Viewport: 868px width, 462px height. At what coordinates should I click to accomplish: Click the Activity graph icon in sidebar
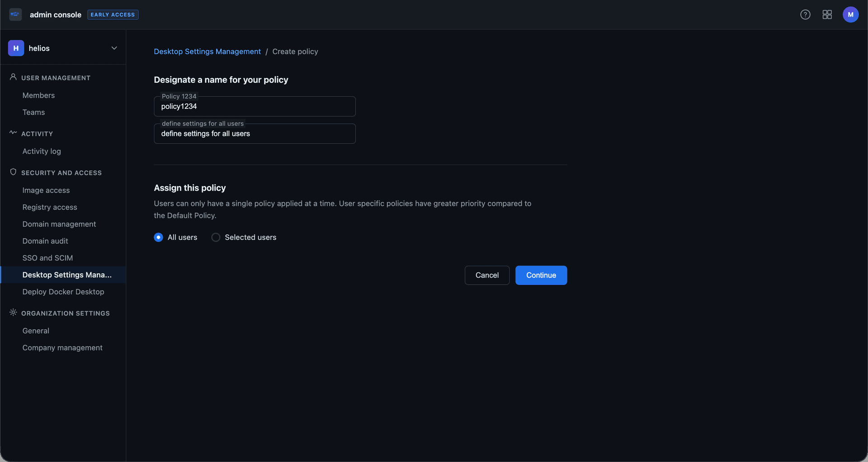pyautogui.click(x=13, y=133)
